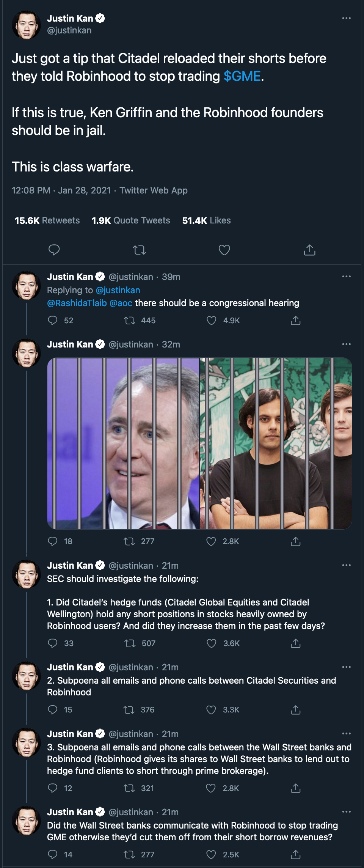Retweet the main $GME tweet
The image size is (364, 868).
pyautogui.click(x=139, y=250)
